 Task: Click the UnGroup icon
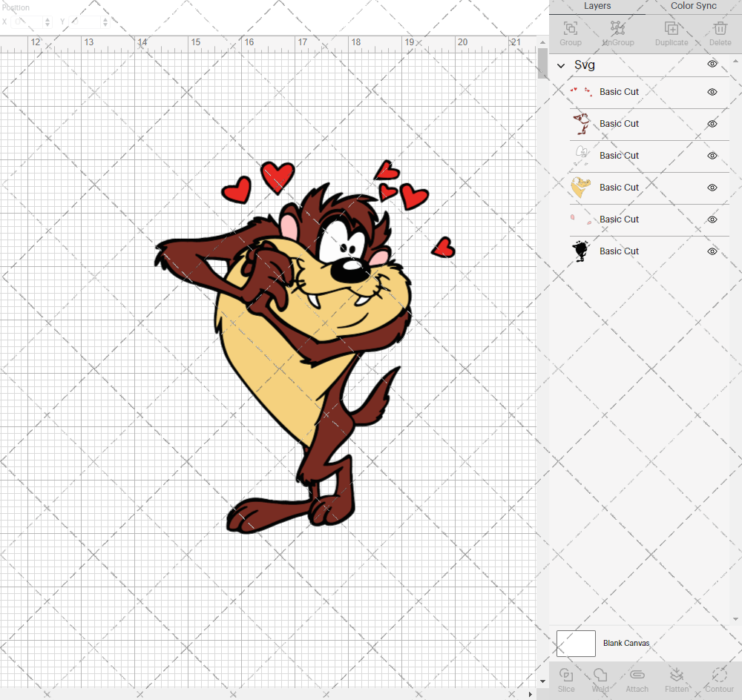[617, 28]
